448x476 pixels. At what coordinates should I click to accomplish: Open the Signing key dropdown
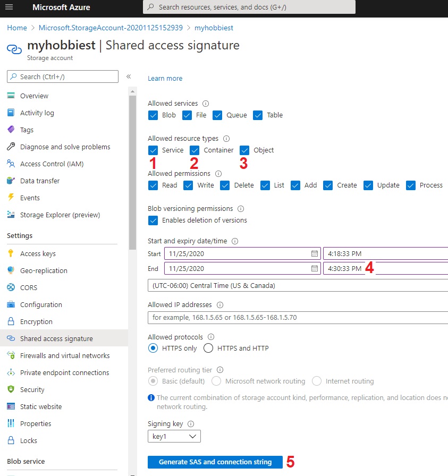pos(174,436)
